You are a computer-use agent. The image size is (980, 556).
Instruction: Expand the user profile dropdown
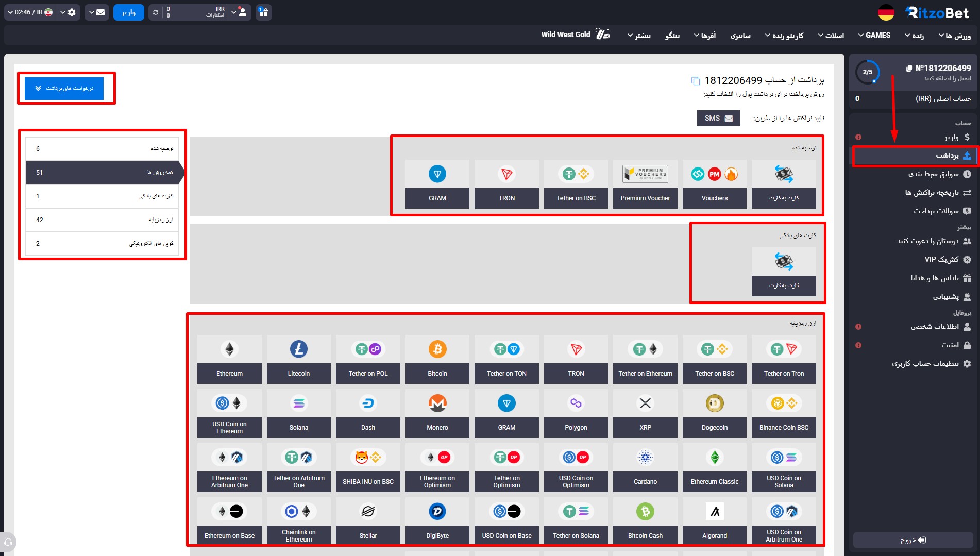pyautogui.click(x=239, y=12)
